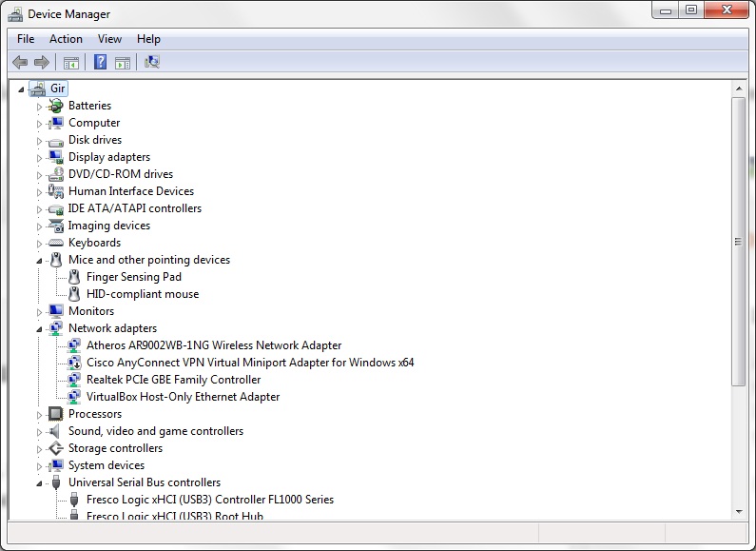
Task: Click the Device Manager title bar icon
Action: coord(15,14)
